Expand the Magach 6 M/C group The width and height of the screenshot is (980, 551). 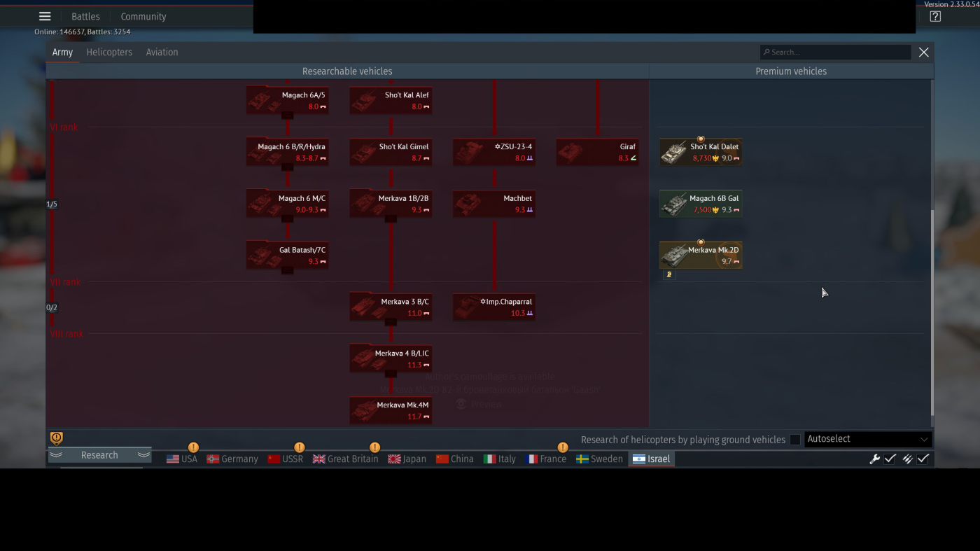pos(287,203)
